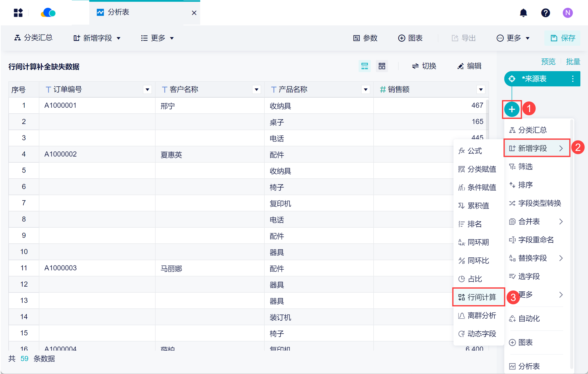
Task: Expand the 合并表 submenu
Action: point(536,222)
